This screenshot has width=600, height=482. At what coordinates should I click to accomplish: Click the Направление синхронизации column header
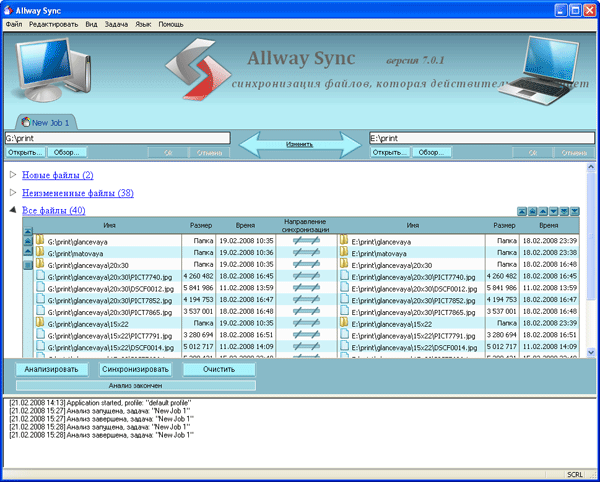[x=305, y=226]
